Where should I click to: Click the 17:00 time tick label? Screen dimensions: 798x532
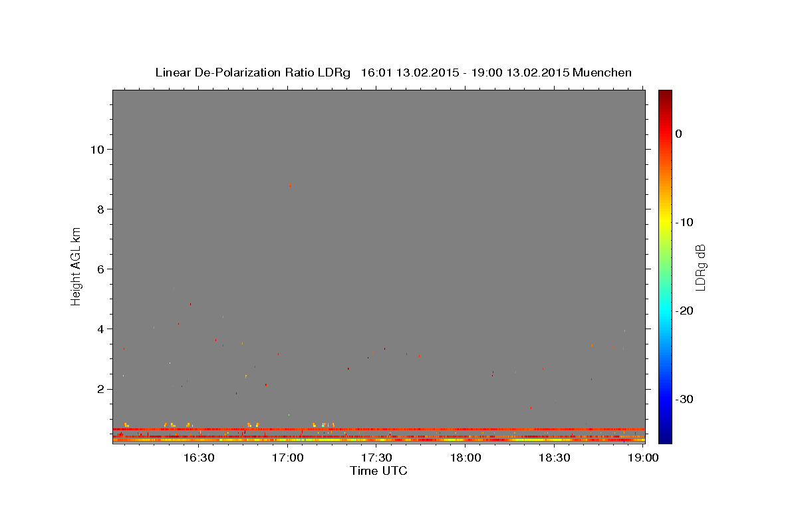(287, 458)
